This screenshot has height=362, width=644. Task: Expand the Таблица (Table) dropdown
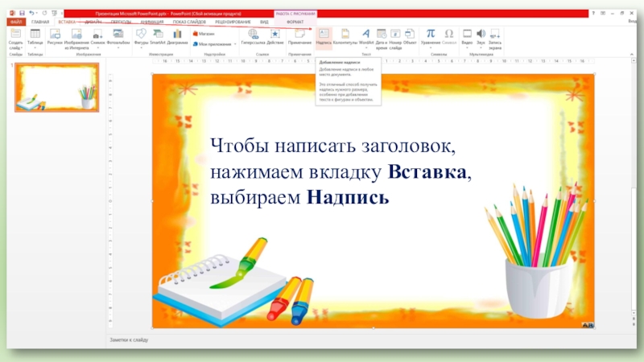(x=35, y=38)
